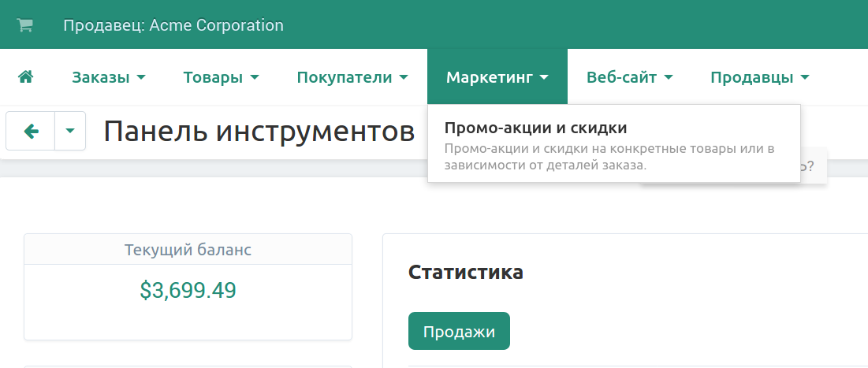Click the promo-actions description text in dropdown

tap(609, 157)
